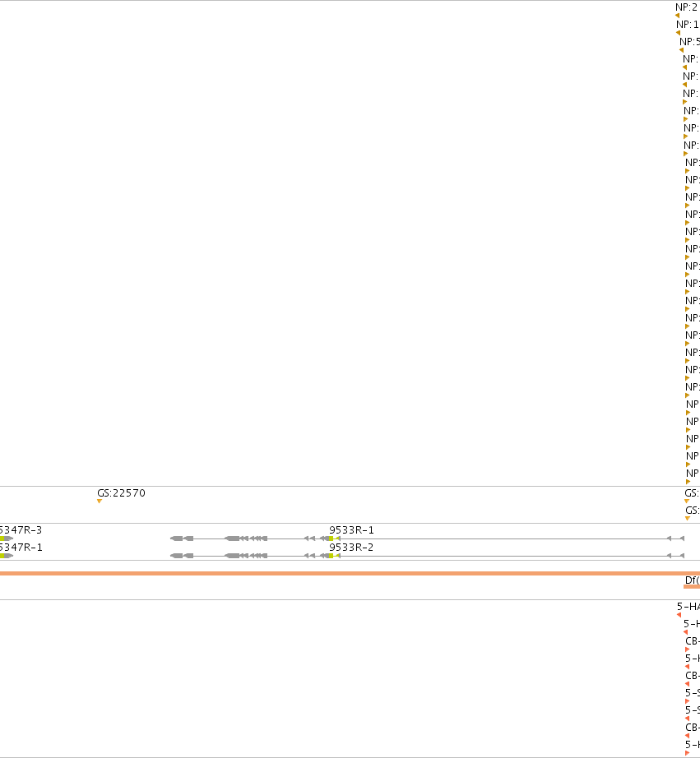Select the NP:5 label
Screen dimensions: 700x758
(x=690, y=42)
